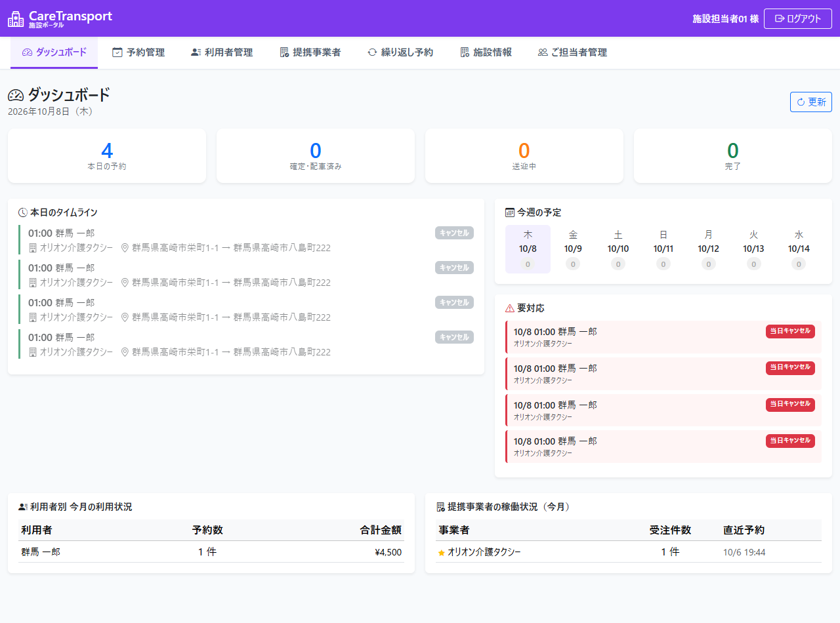Click the 更新 refresh button
This screenshot has width=840, height=623.
(x=811, y=102)
